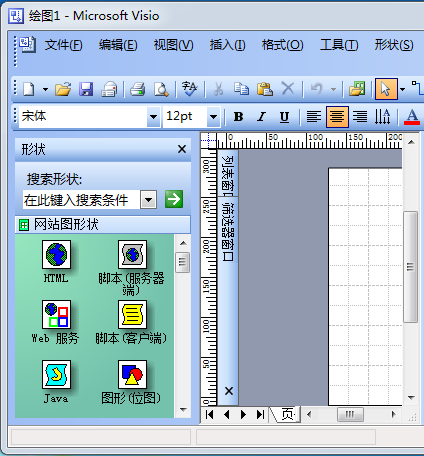Run the spelling check icon
The width and height of the screenshot is (424, 456).
(x=189, y=89)
